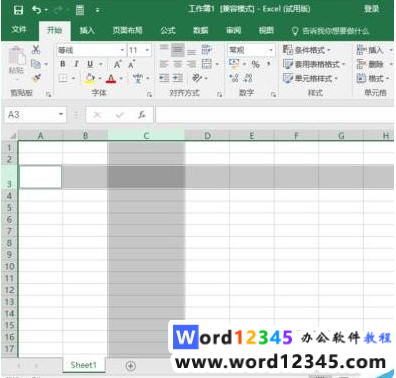
Task: Open the Alignment group dialog launcher
Action: pyautogui.click(x=220, y=95)
